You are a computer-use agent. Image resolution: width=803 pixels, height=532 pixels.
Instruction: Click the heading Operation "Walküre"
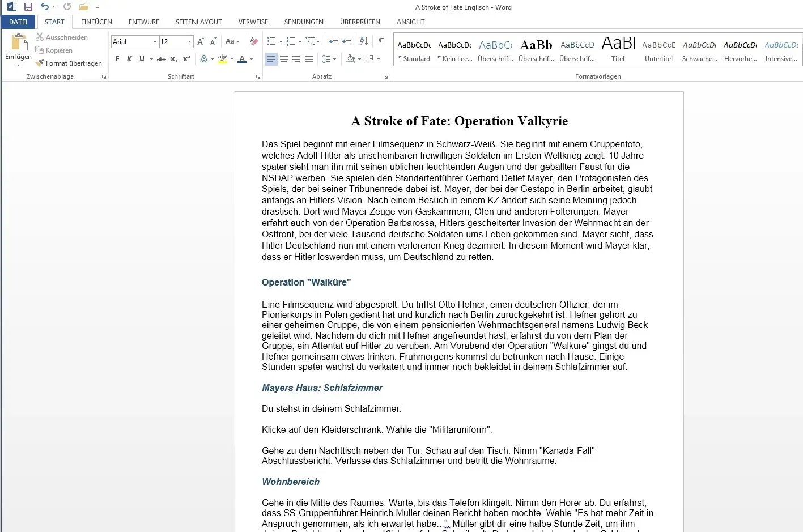pos(306,282)
